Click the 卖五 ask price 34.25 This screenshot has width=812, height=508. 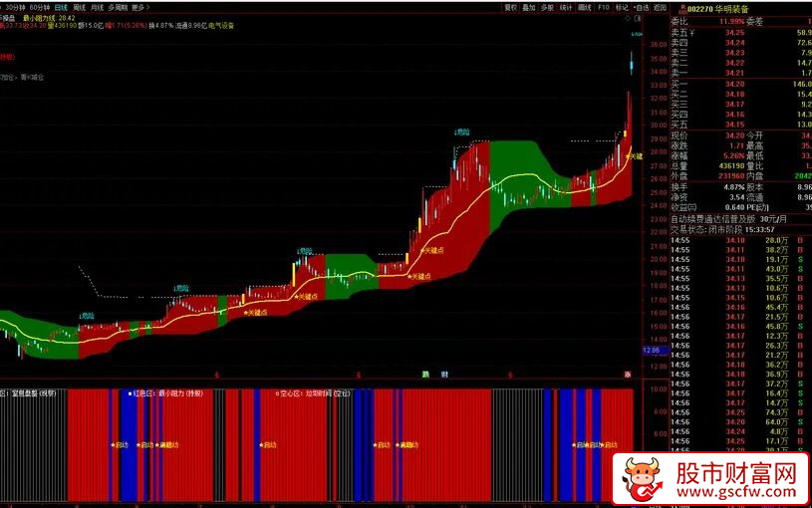[734, 33]
